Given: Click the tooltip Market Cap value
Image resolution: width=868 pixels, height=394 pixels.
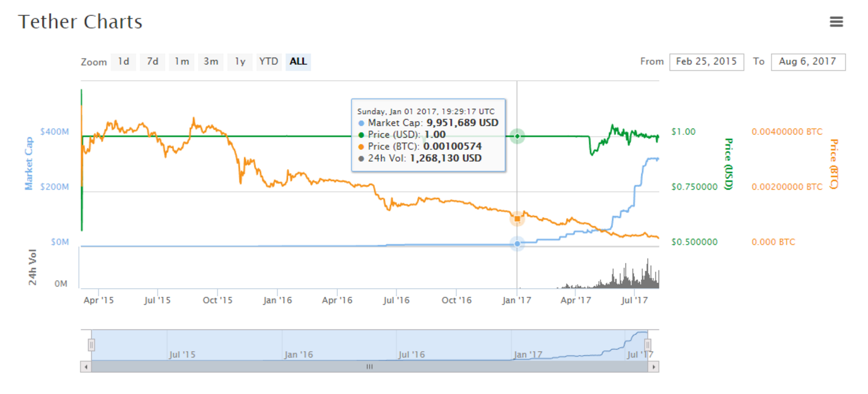Looking at the screenshot, I should coord(462,123).
